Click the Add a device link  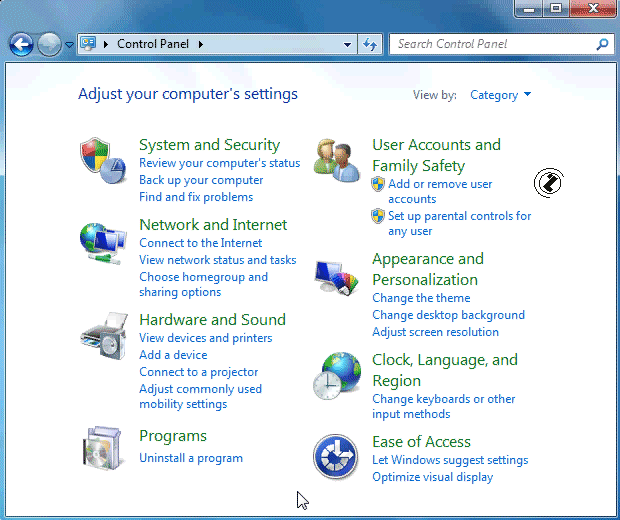(x=173, y=355)
